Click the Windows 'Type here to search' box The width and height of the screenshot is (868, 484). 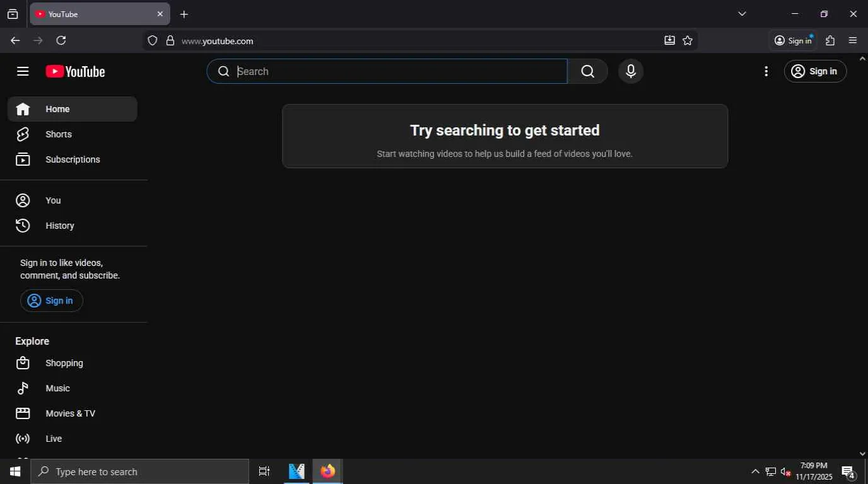139,471
